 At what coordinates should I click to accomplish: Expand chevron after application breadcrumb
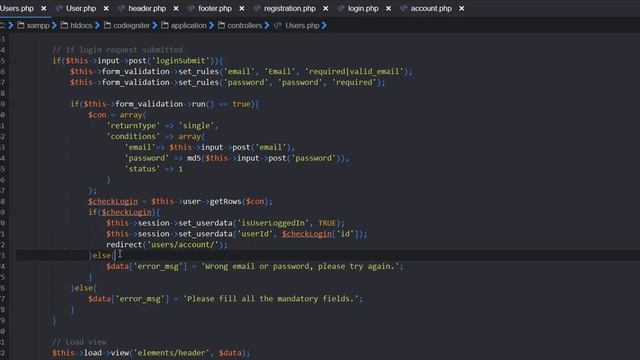pyautogui.click(x=211, y=25)
